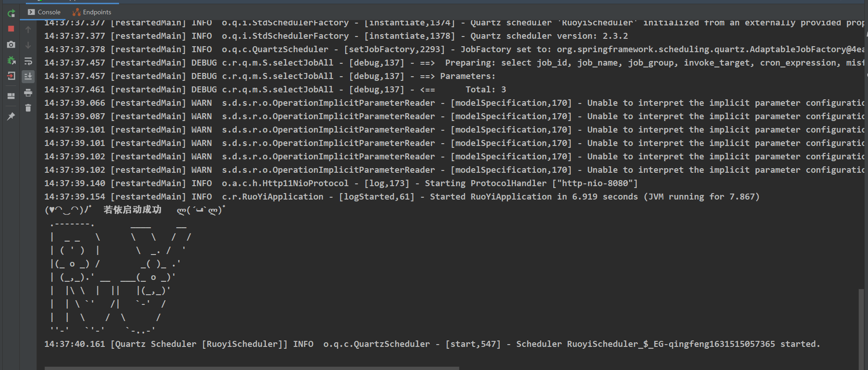
Task: Click the 'JobFactory set to:' log line
Action: click(454, 49)
